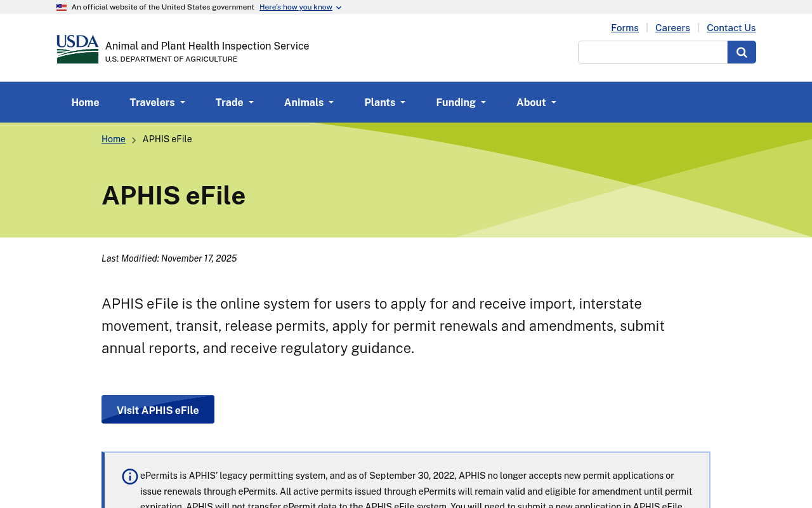Go to Home in main navigation bar
The height and width of the screenshot is (508, 812).
coord(85,102)
